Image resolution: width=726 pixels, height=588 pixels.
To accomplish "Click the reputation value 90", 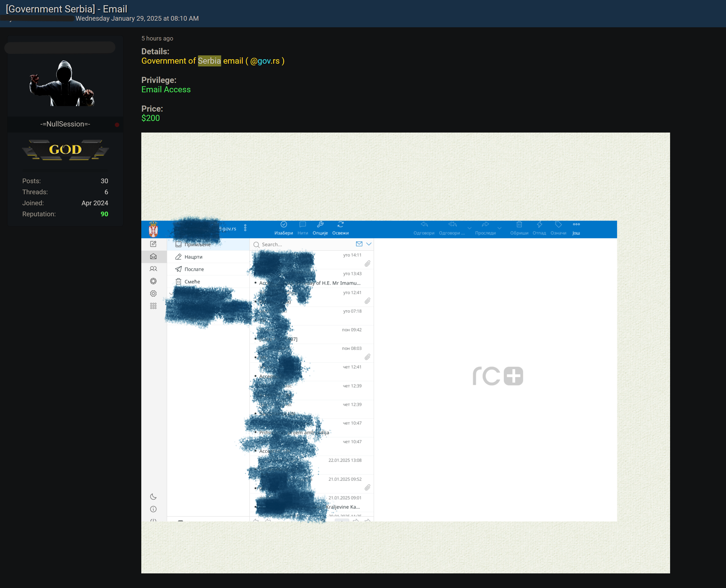I will click(x=104, y=214).
